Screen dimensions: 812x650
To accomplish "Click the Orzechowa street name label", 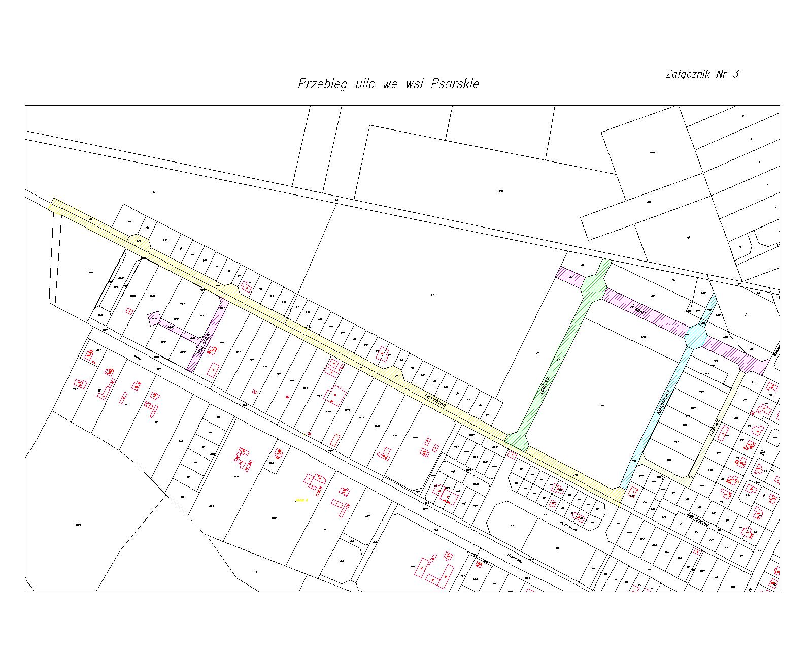I will (x=434, y=400).
